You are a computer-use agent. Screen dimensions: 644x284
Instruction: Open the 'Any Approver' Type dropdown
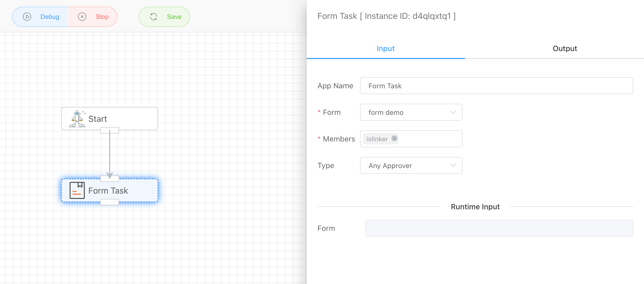(411, 165)
